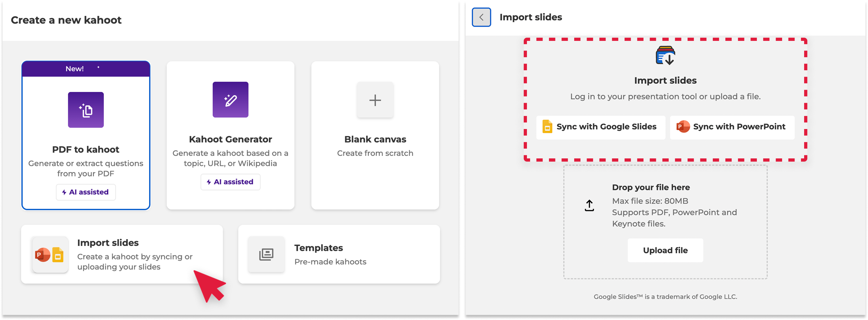Click the Upload file button

(665, 250)
